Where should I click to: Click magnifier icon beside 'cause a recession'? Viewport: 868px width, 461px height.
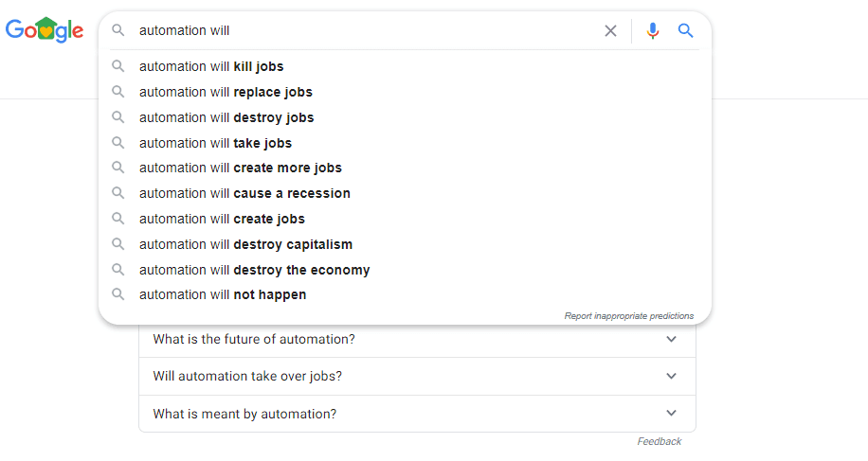tap(118, 193)
